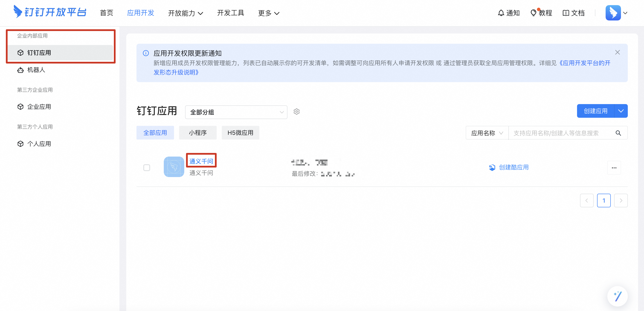Open the 机器人 robot sidebar item

click(x=36, y=70)
